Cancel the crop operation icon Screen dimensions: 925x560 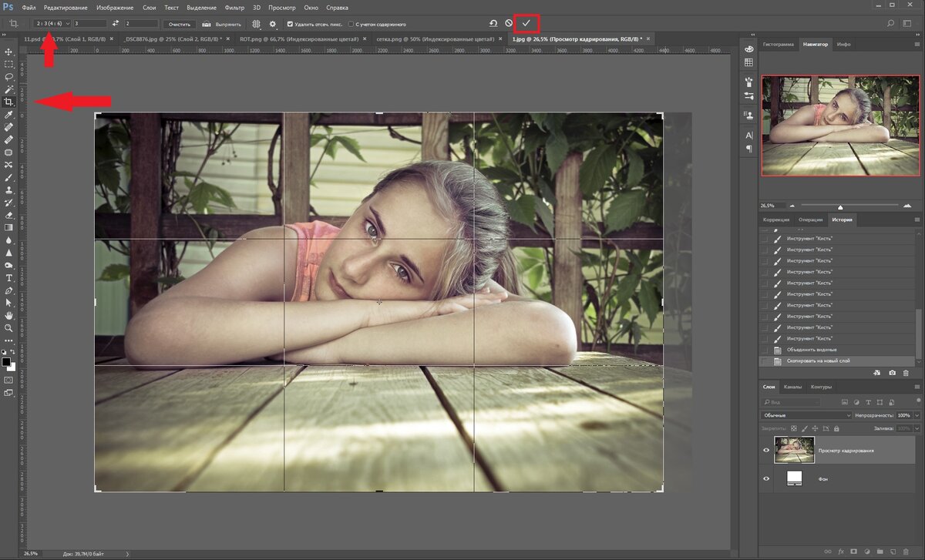pos(509,24)
